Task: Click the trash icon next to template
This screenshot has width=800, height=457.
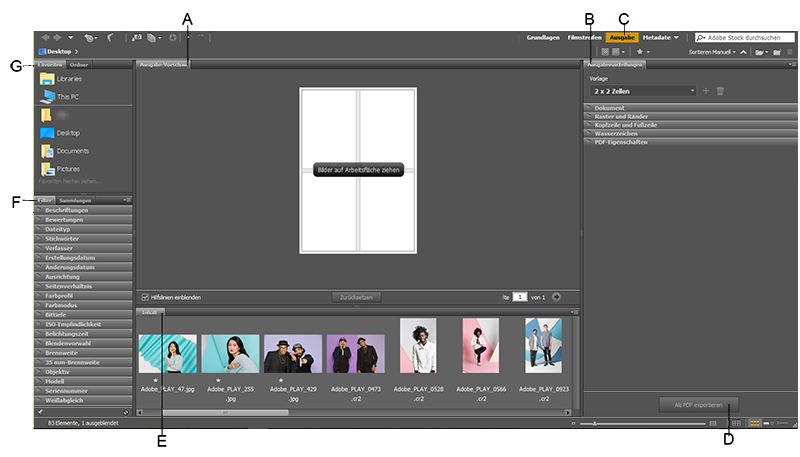Action: (x=720, y=91)
